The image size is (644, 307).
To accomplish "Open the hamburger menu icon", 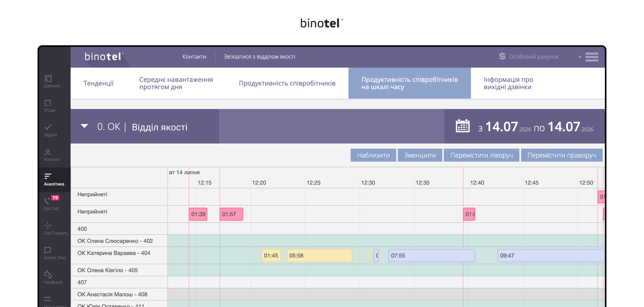I will tap(591, 57).
